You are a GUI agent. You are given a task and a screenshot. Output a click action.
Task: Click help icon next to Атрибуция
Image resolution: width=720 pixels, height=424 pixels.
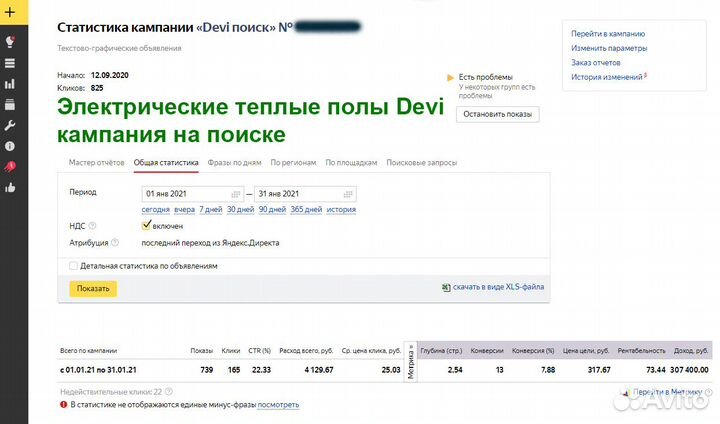coord(115,242)
